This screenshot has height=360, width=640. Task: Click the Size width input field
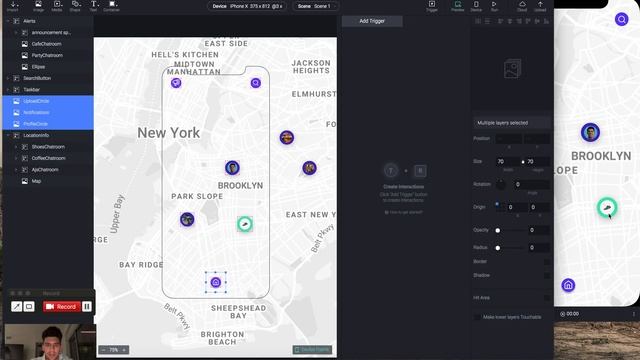coord(508,162)
